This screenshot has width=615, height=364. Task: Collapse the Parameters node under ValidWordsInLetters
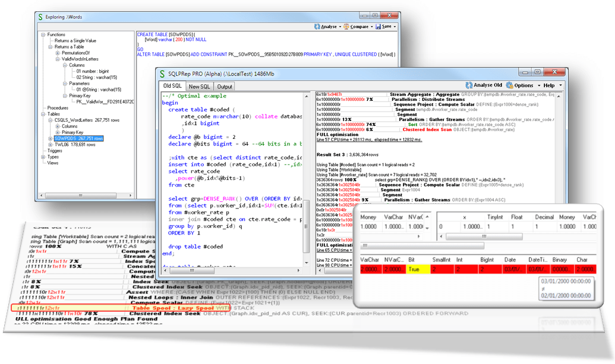[x=65, y=84]
